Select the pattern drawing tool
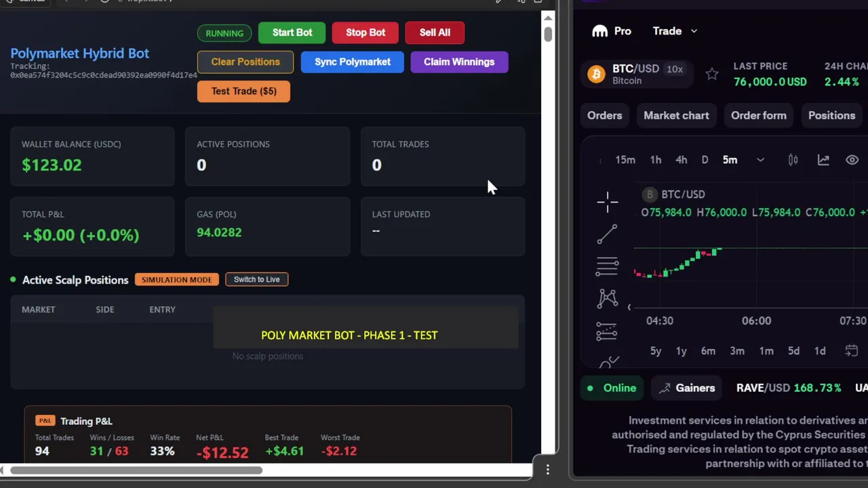The width and height of the screenshot is (868, 488). (x=607, y=298)
